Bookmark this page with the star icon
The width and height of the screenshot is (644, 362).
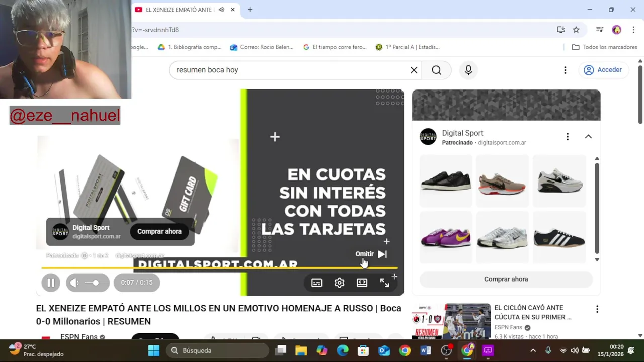click(x=576, y=30)
